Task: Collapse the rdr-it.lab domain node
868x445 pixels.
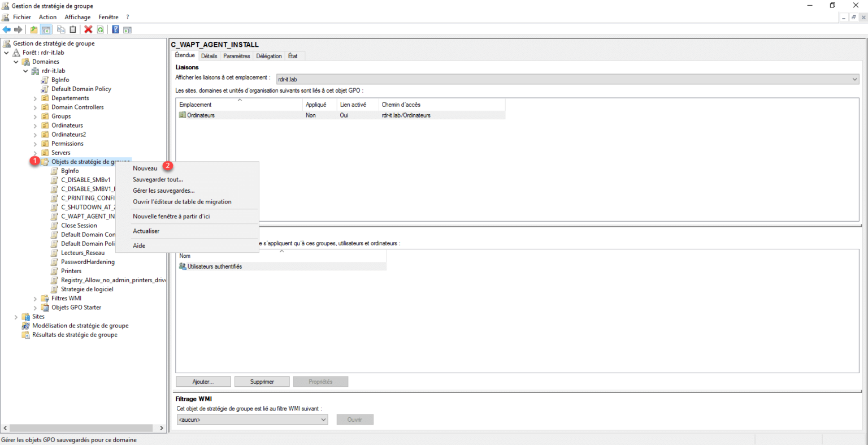Action: pos(25,71)
